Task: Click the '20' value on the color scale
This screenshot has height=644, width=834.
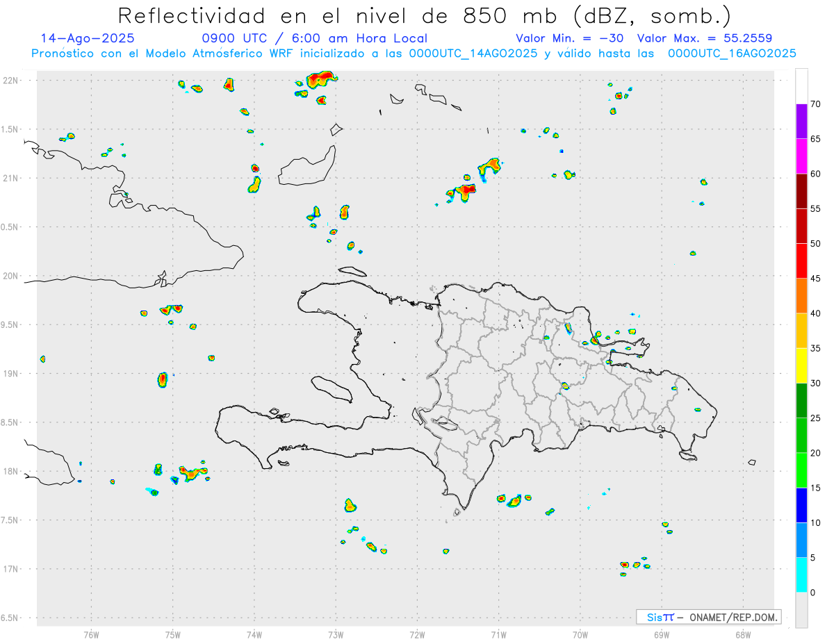Action: click(815, 453)
